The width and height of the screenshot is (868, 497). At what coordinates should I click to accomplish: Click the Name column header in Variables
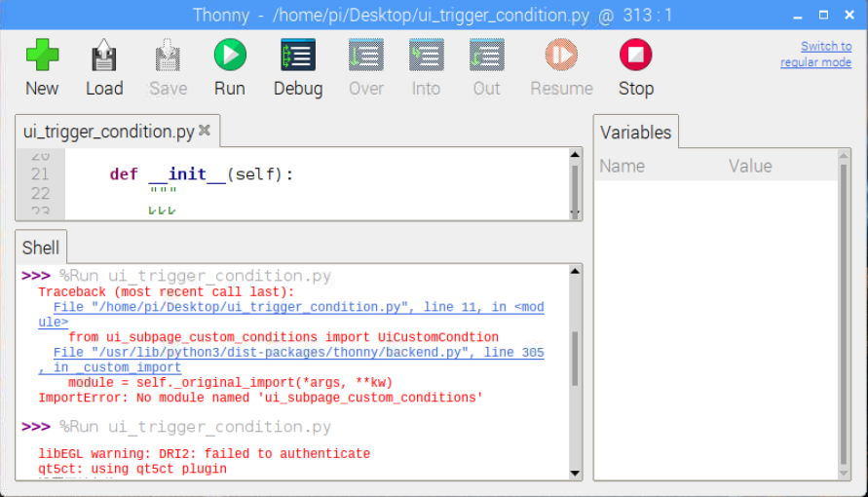pos(622,166)
